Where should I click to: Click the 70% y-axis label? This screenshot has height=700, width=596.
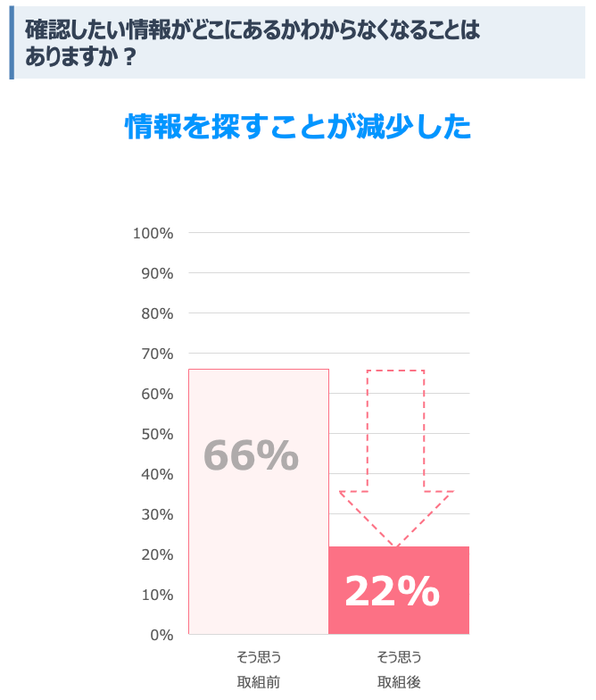point(157,354)
